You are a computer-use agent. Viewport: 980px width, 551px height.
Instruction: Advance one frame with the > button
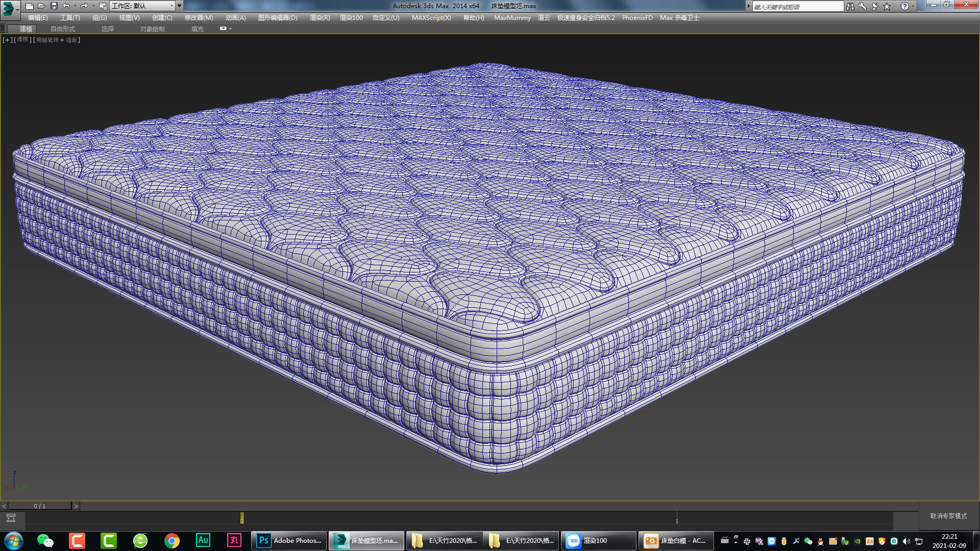pyautogui.click(x=77, y=506)
